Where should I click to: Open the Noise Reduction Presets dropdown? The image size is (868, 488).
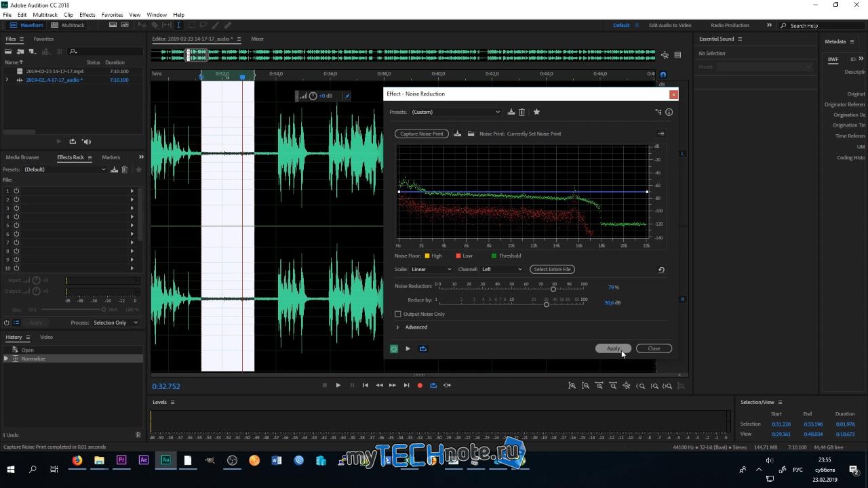coord(456,112)
